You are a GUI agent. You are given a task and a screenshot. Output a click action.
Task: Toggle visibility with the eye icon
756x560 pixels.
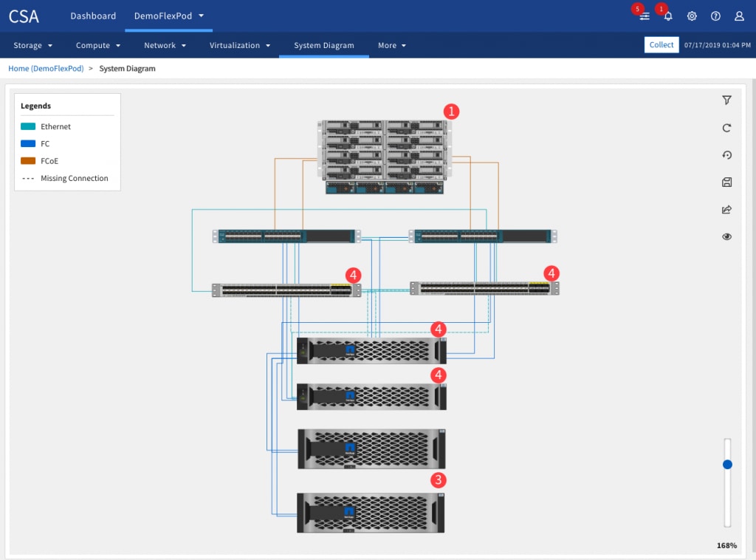coord(726,237)
